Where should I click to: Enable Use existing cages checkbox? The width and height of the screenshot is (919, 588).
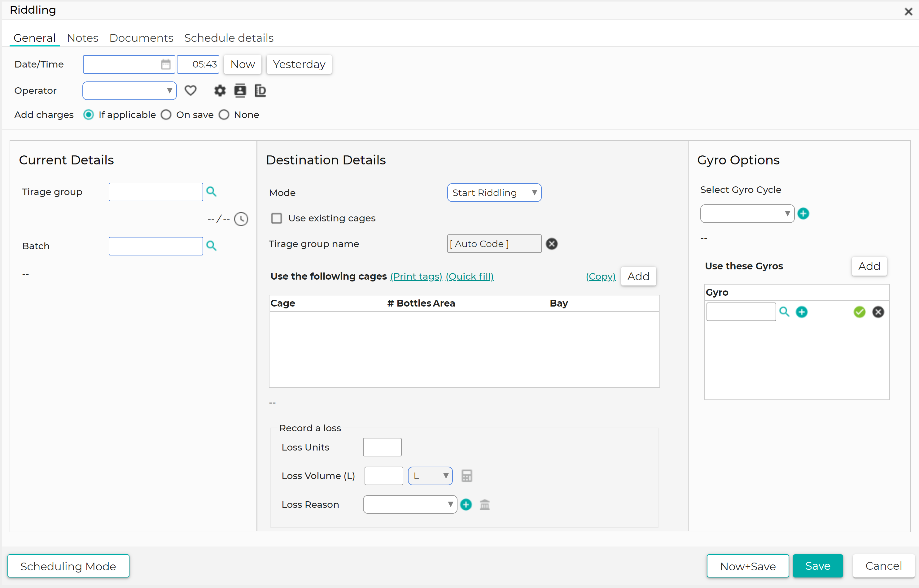(x=277, y=218)
